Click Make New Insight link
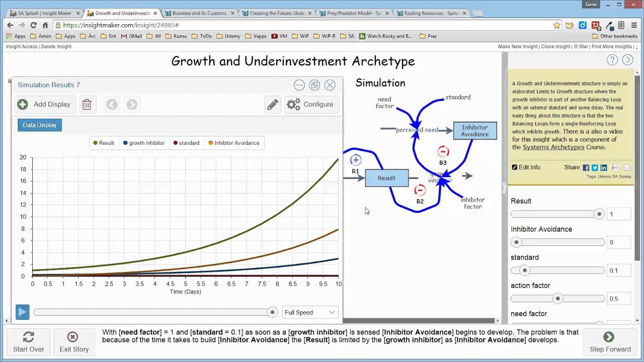This screenshot has width=644, height=362. [x=518, y=47]
